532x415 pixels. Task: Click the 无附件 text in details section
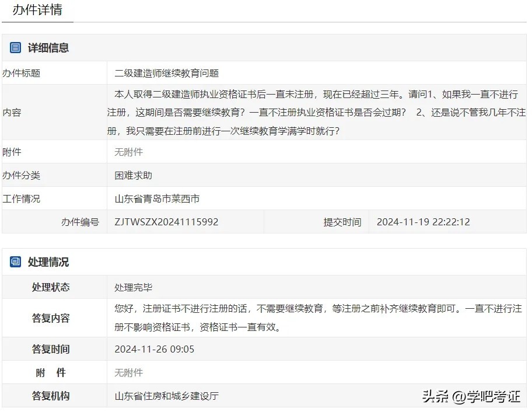[128, 152]
